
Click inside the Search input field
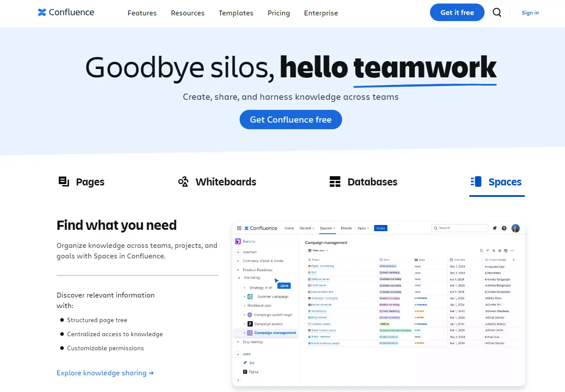click(x=460, y=228)
